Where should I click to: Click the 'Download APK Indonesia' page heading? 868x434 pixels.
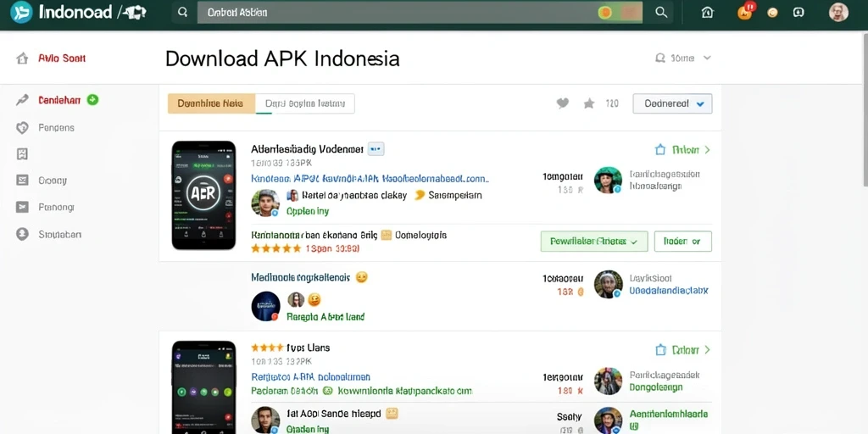(282, 58)
